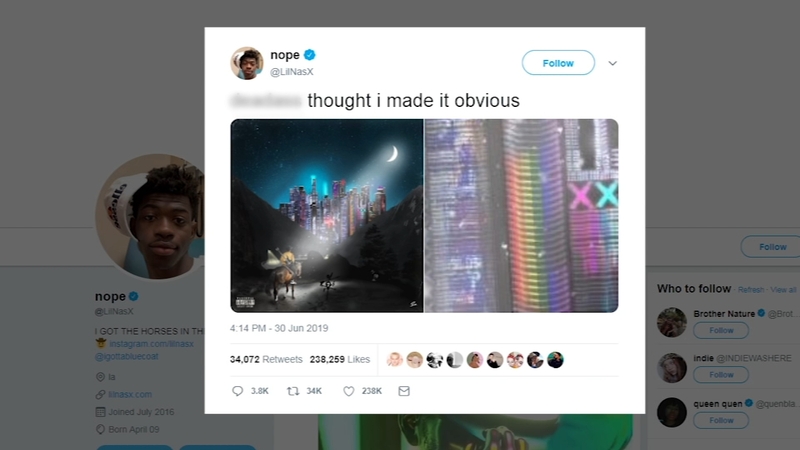The width and height of the screenshot is (800, 450).
Task: Click the @LilNasX handle in tweet header
Action: 291,72
